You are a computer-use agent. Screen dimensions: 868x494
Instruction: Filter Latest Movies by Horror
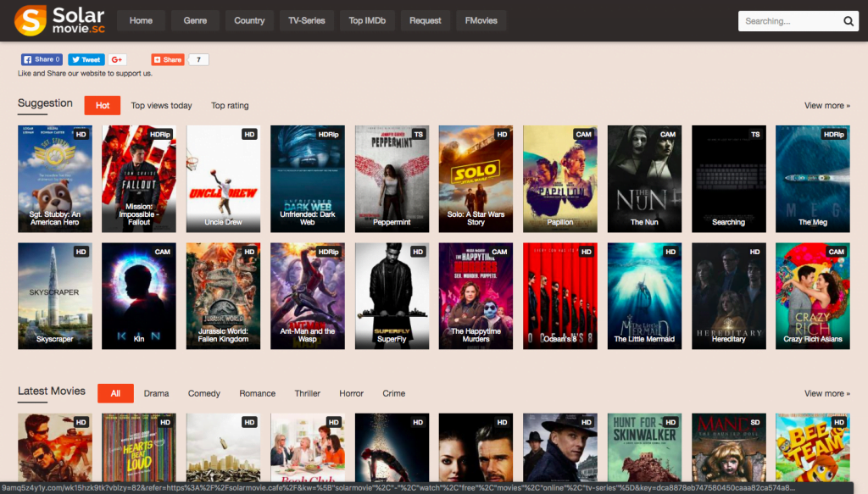pos(351,393)
